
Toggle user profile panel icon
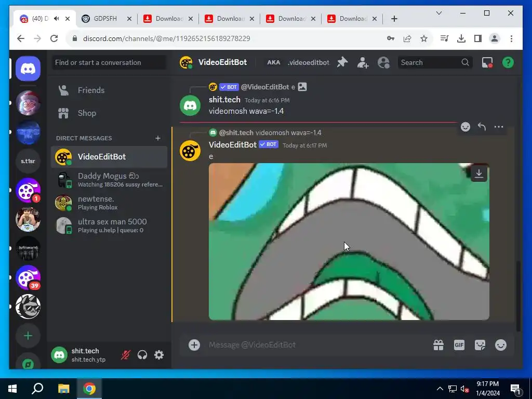pos(383,62)
